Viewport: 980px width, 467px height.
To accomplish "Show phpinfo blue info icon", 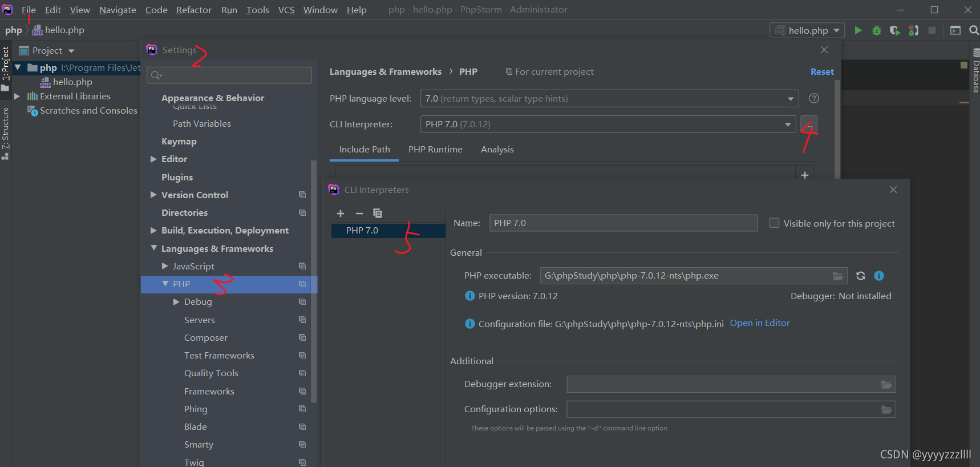I will point(879,276).
